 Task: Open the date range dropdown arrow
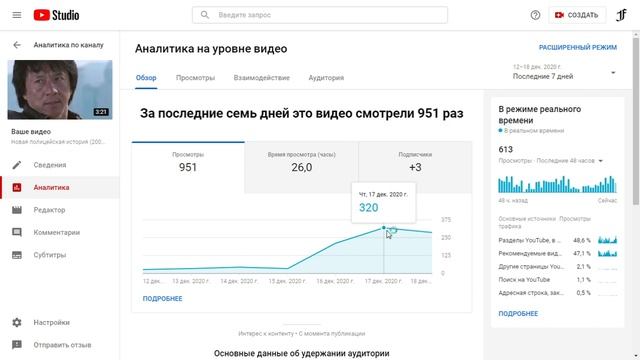pyautogui.click(x=613, y=73)
